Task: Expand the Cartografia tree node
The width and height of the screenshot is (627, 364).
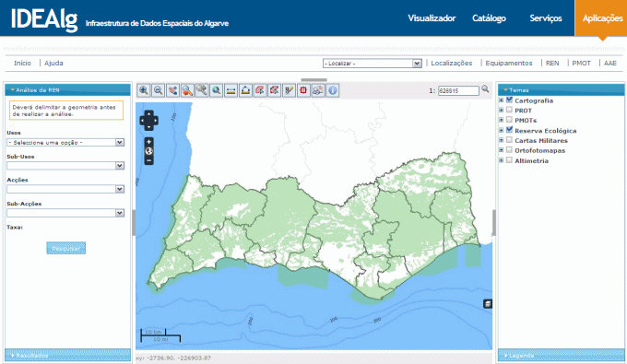Action: [x=501, y=100]
